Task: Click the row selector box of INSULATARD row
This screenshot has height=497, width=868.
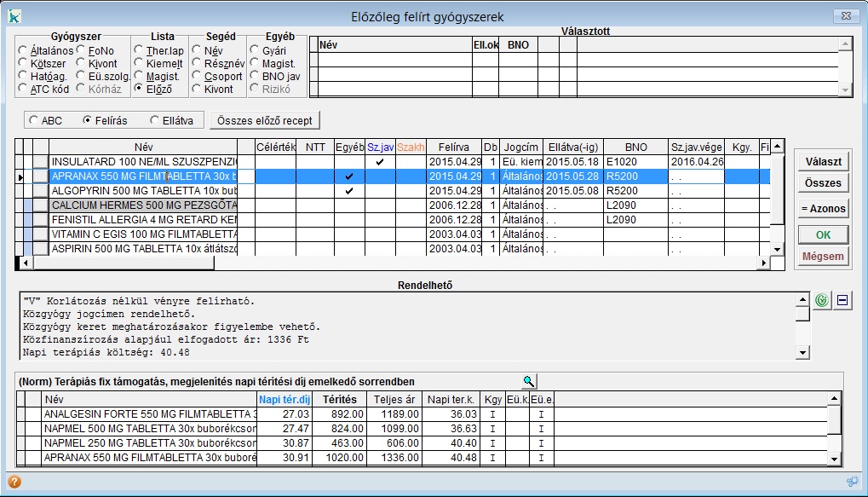Action: click(x=41, y=162)
